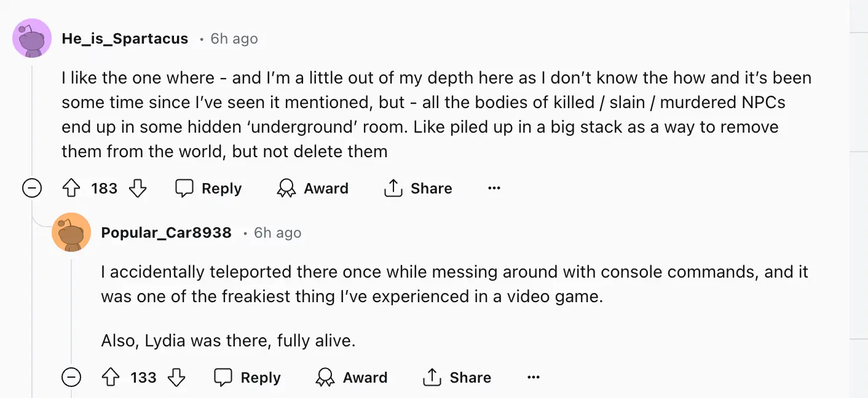Image resolution: width=868 pixels, height=398 pixels.
Task: Give an Award to Popular_Car8938's reply
Action: (x=352, y=378)
